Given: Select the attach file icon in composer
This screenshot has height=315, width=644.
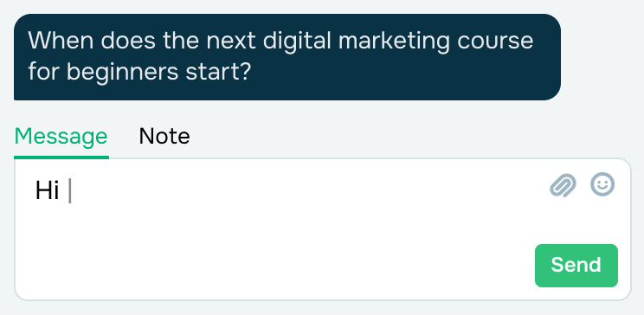Looking at the screenshot, I should point(563,185).
